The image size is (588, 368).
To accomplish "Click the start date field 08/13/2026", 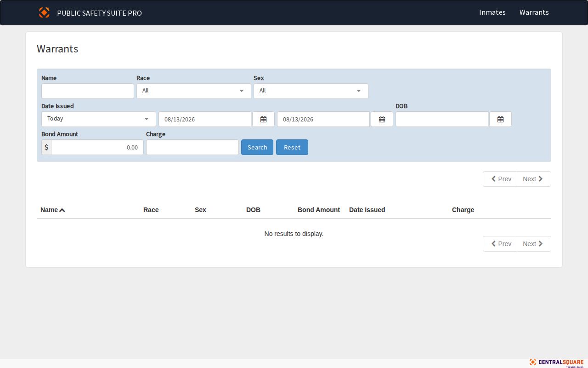I will [205, 119].
